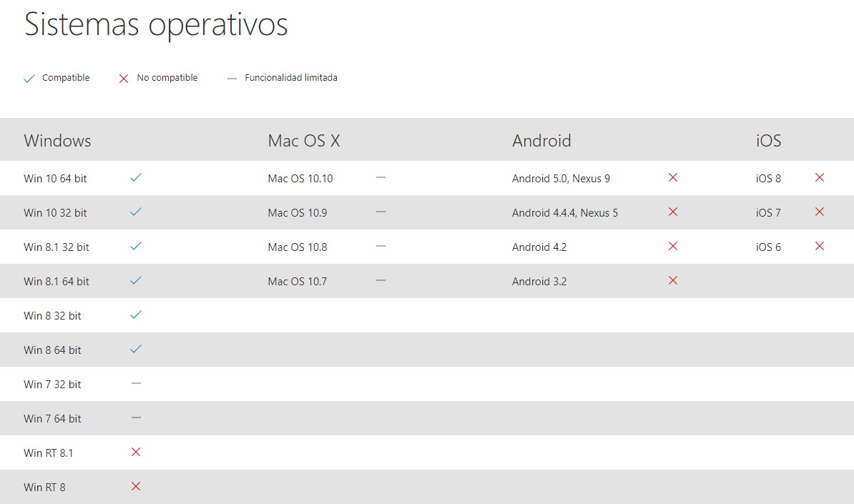The width and height of the screenshot is (854, 504).
Task: Click the checkmark for Win 8 32 bit
Action: pyautogui.click(x=136, y=315)
